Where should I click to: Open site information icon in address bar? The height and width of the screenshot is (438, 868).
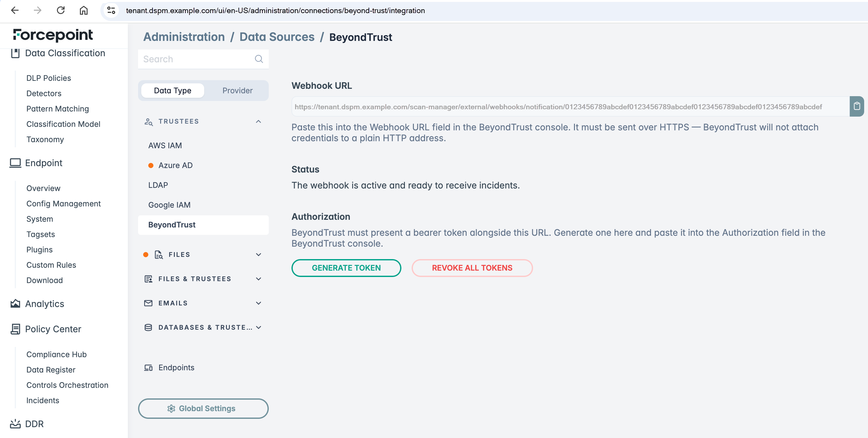click(111, 11)
